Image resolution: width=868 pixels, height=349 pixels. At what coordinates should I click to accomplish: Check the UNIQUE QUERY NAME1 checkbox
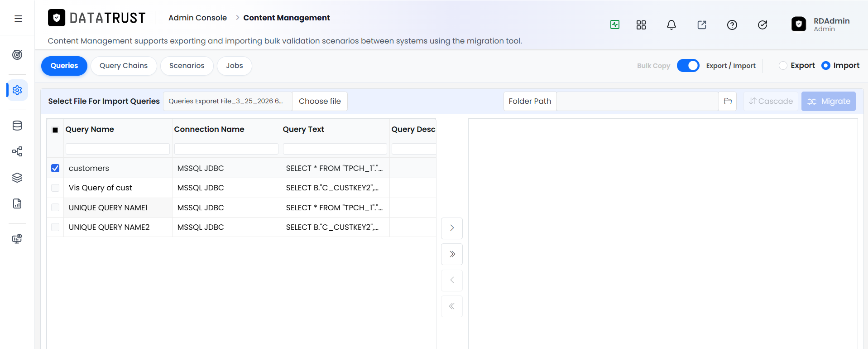click(x=55, y=208)
